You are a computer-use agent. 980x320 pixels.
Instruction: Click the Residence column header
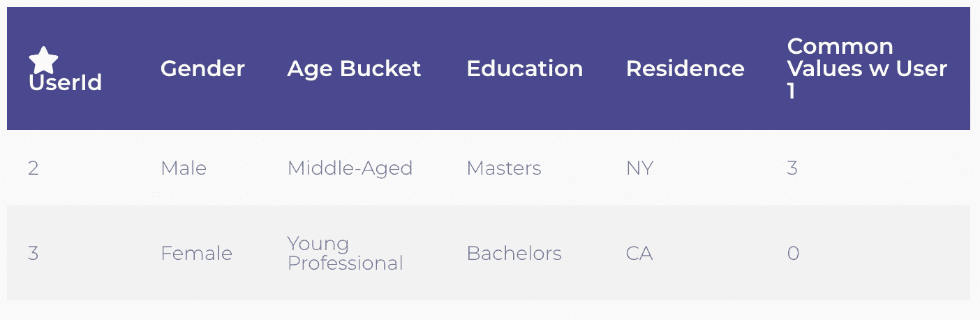pyautogui.click(x=685, y=68)
